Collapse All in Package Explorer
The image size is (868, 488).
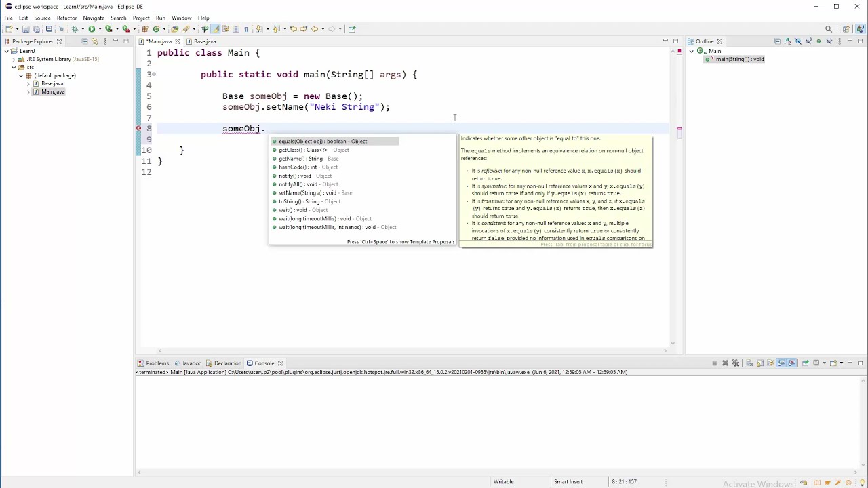(x=84, y=41)
